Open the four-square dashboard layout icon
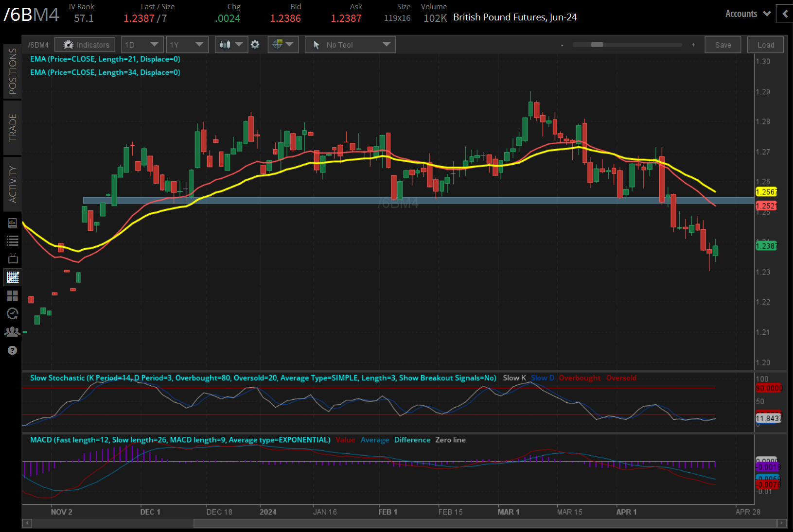 [x=13, y=296]
